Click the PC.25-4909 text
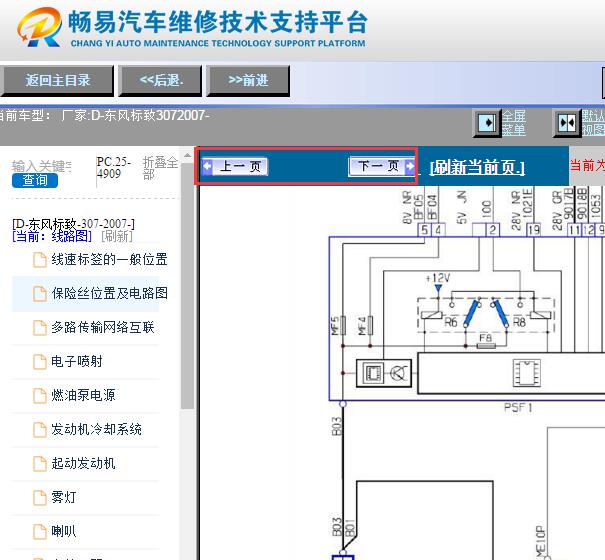This screenshot has width=605, height=560. point(114,167)
